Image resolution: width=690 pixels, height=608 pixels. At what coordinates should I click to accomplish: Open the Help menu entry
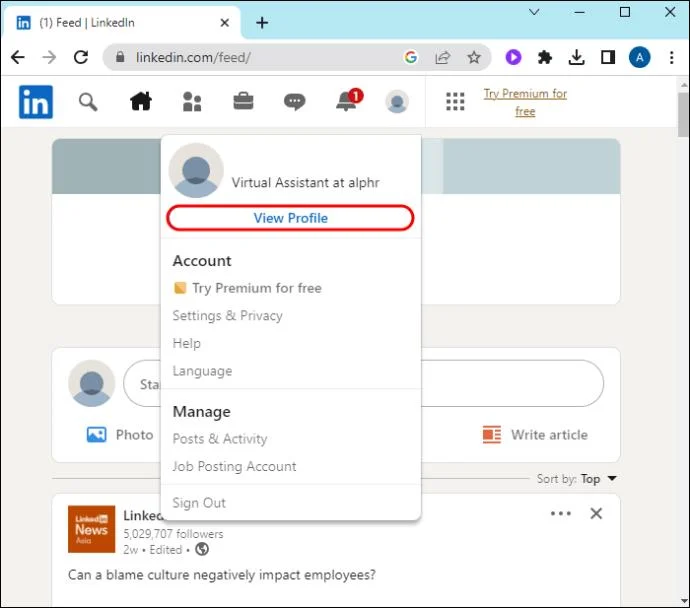[x=187, y=343]
